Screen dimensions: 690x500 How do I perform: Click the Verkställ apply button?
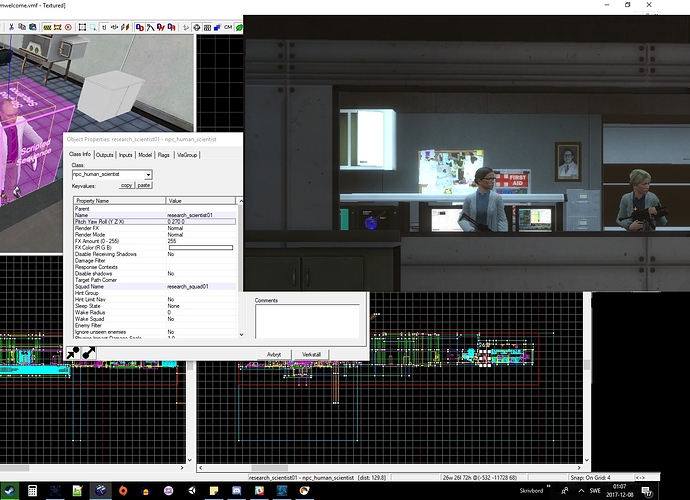pyautogui.click(x=312, y=354)
